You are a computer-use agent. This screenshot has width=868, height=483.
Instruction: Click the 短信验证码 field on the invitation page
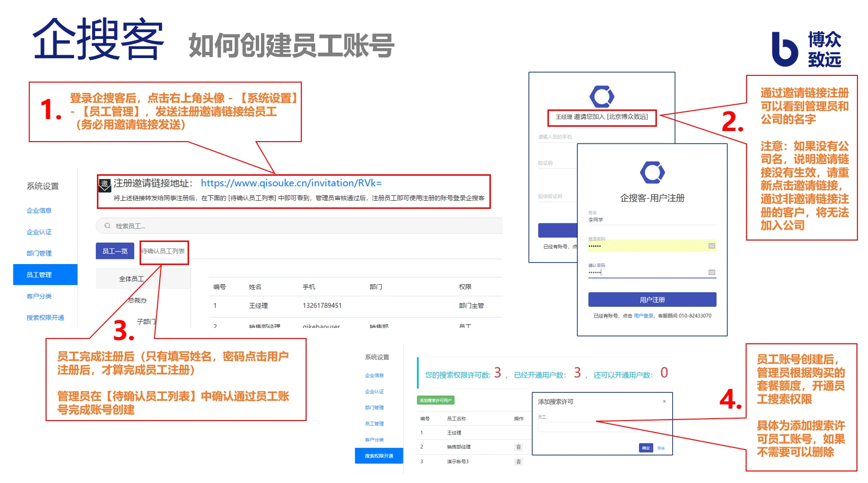pyautogui.click(x=557, y=196)
